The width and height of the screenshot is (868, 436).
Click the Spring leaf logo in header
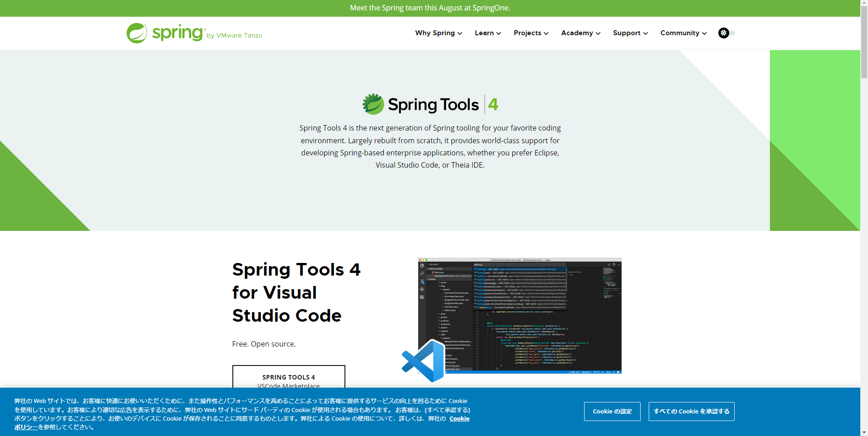(137, 33)
